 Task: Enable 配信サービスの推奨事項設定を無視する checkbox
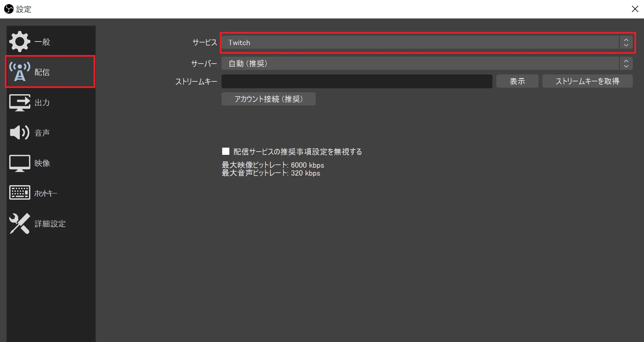[x=226, y=151]
